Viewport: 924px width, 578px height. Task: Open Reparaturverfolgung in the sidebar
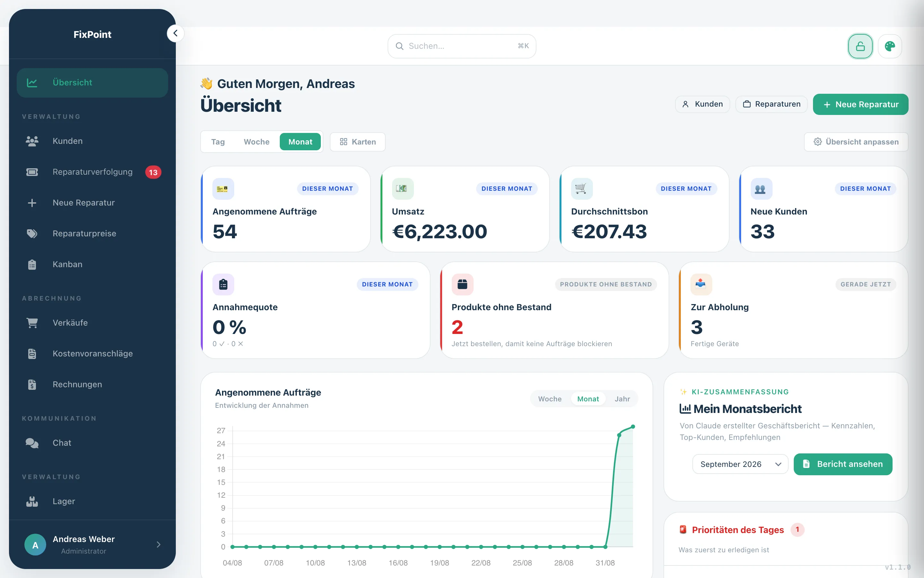(92, 172)
